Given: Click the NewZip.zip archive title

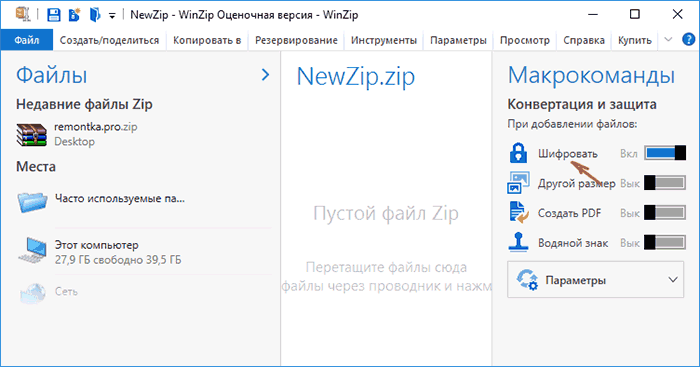Looking at the screenshot, I should [x=355, y=76].
